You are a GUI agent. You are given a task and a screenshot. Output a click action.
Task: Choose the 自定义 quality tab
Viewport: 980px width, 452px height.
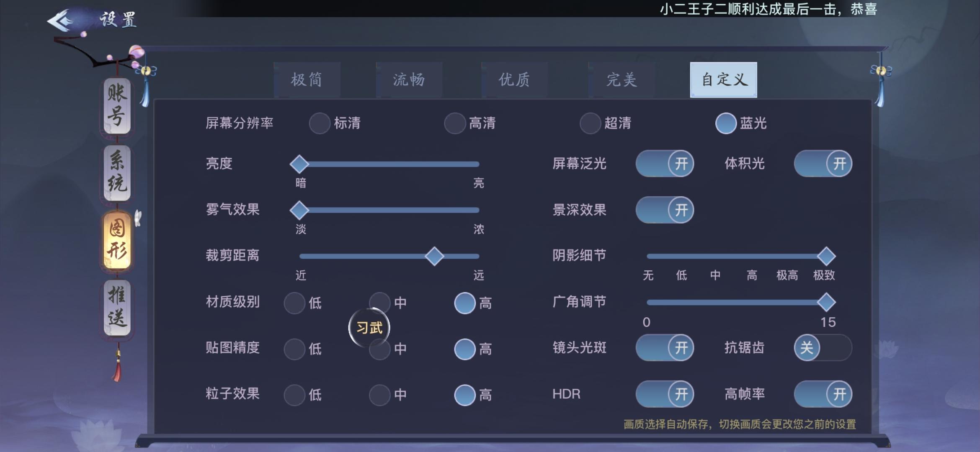point(723,80)
